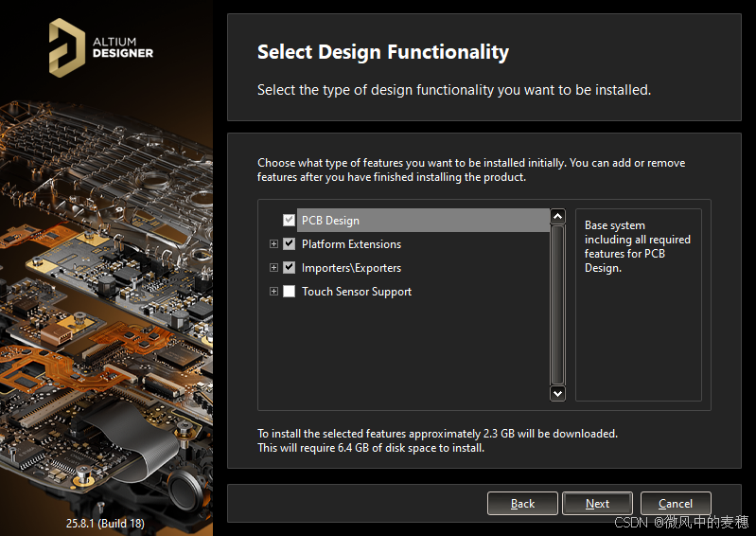Click the Base system description text

[637, 246]
